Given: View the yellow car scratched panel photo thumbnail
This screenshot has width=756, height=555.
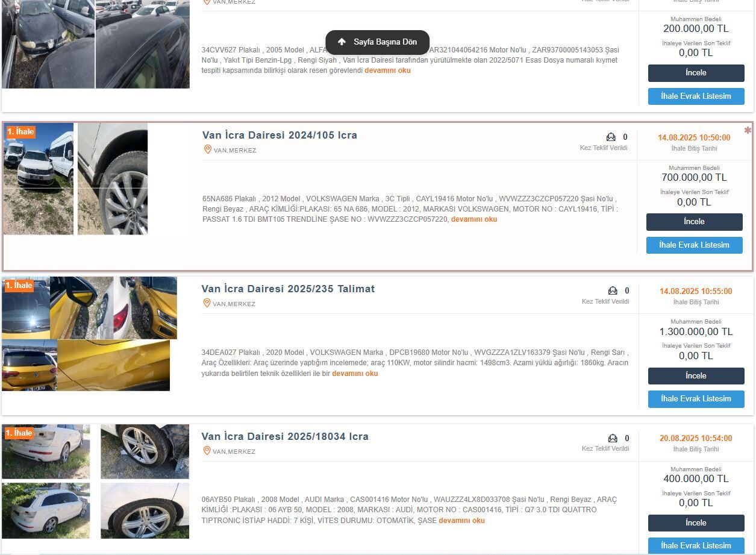Looking at the screenshot, I should (x=113, y=365).
